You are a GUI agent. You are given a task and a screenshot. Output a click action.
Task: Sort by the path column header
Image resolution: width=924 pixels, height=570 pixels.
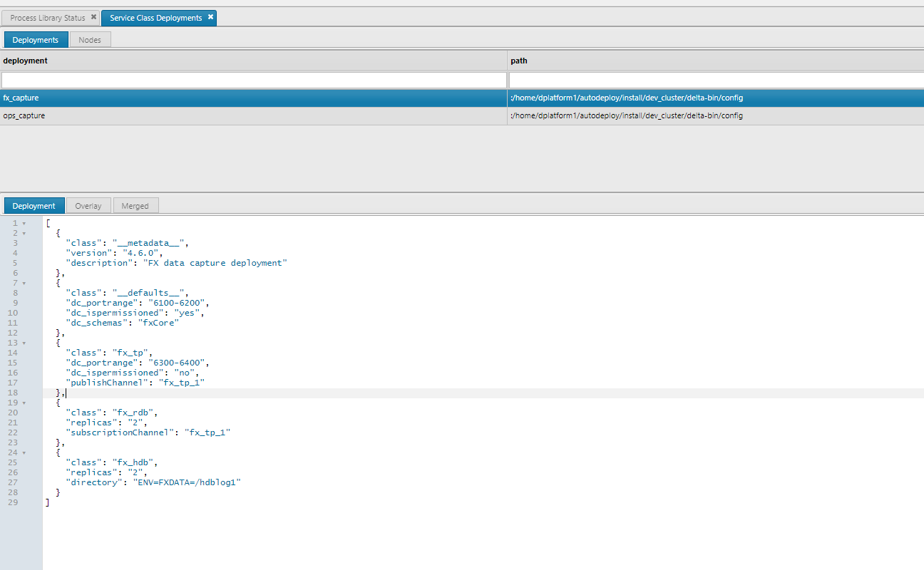[716, 61]
